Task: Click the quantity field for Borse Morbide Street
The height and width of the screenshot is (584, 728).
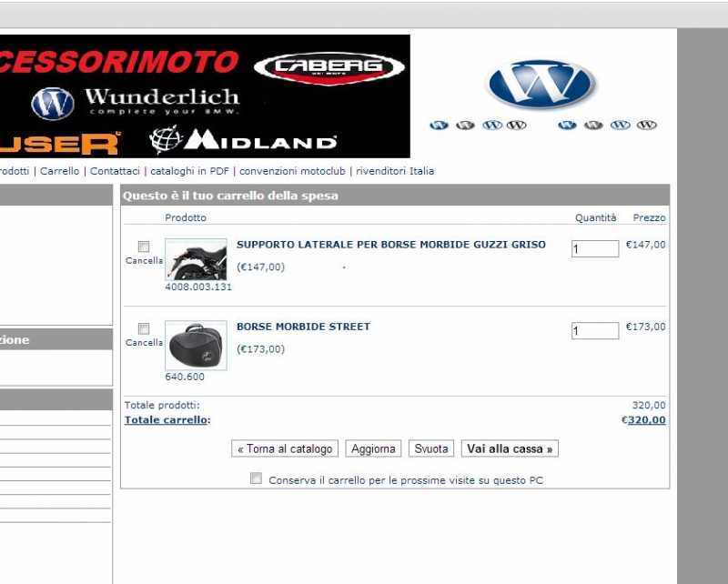Action: tap(595, 331)
